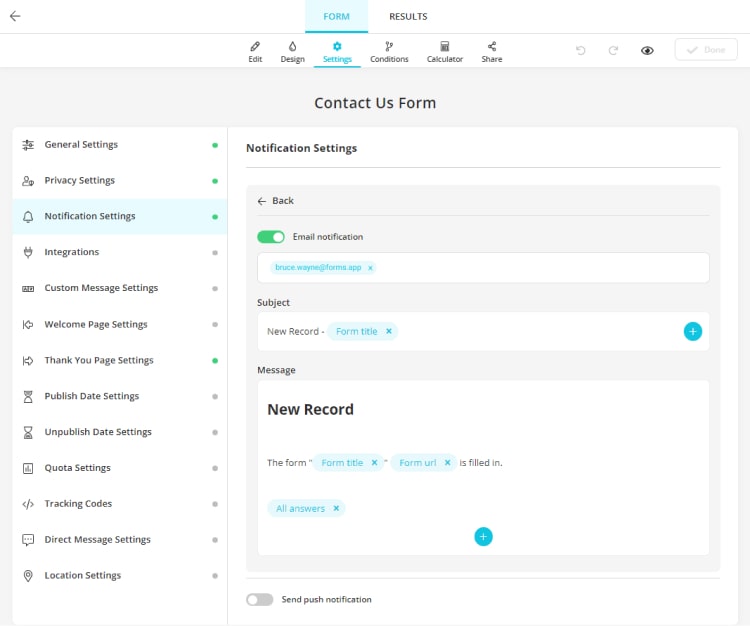Viewport: 750px width, 626px height.
Task: Switch to the RESULTS tab
Action: tap(408, 16)
